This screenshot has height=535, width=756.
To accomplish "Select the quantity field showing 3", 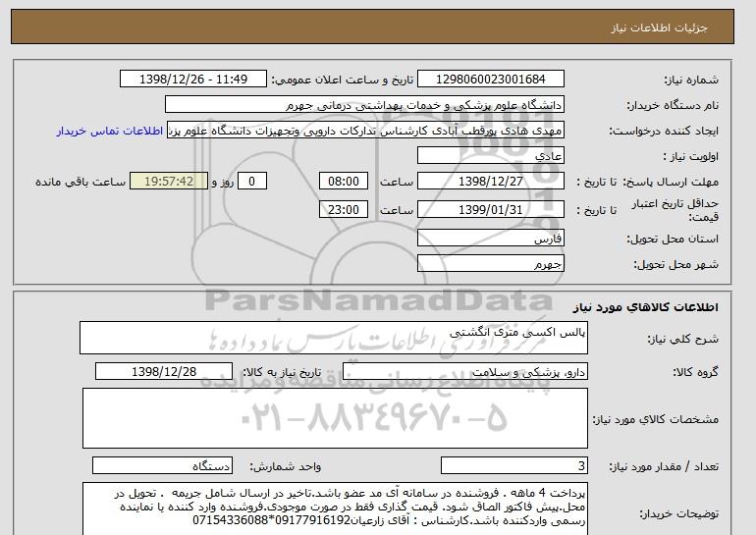I will (513, 466).
